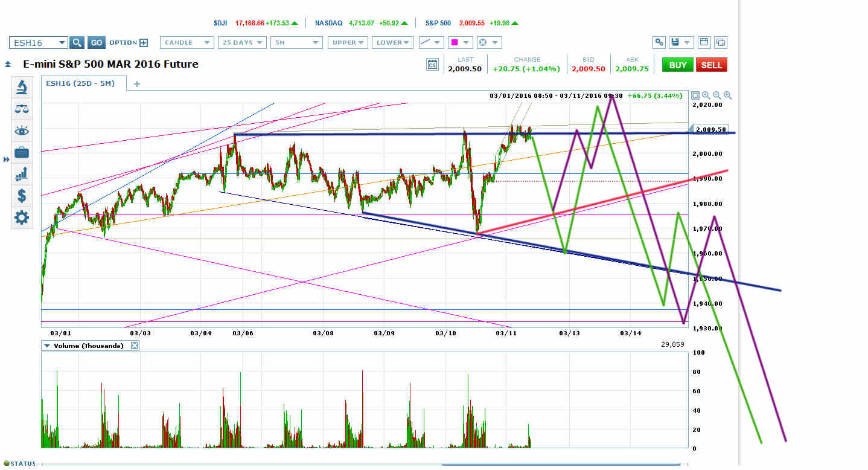Image resolution: width=868 pixels, height=470 pixels.
Task: Click the GO button
Action: click(97, 42)
